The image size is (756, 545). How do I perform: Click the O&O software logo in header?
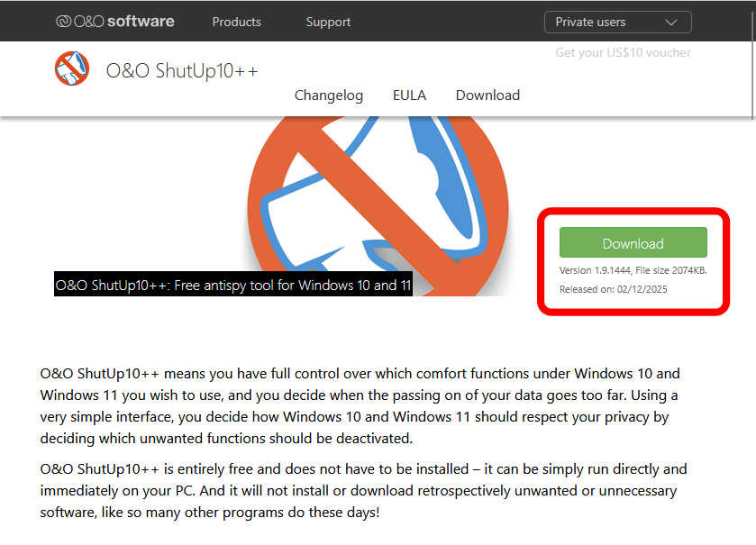coord(114,22)
